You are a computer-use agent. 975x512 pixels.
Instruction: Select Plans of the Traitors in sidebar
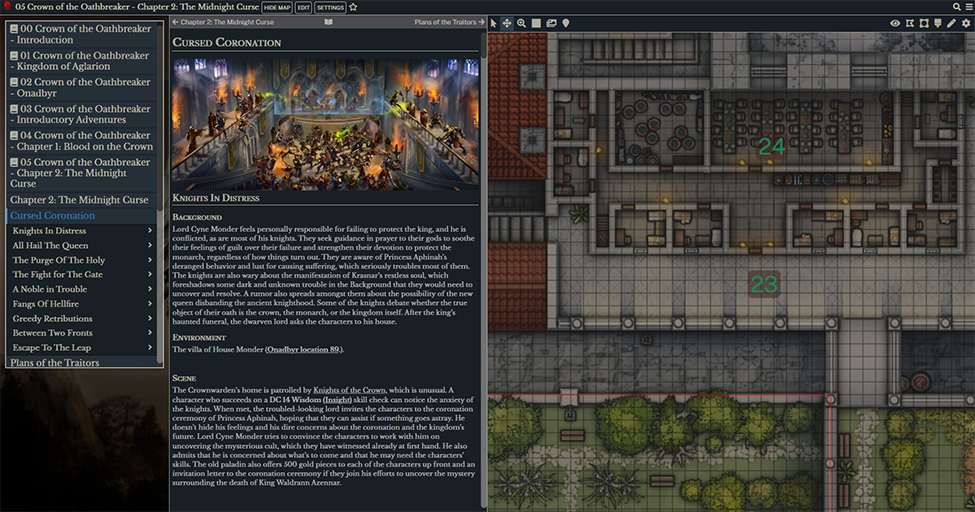click(55, 363)
